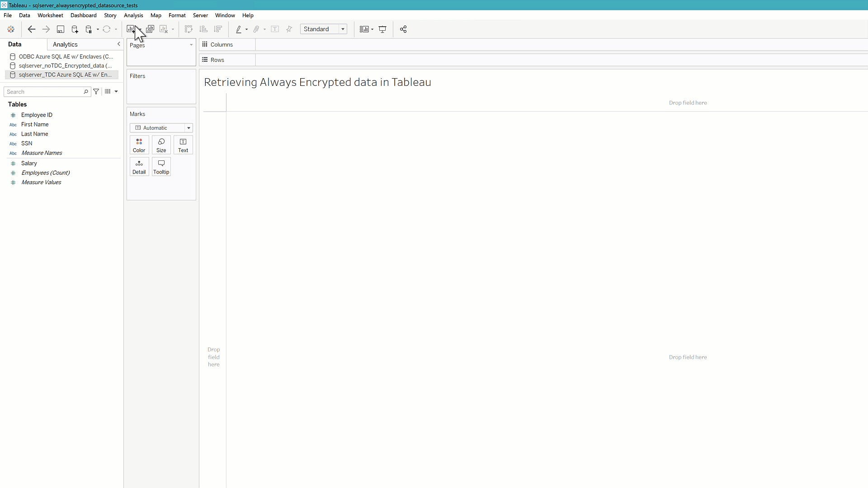This screenshot has height=488, width=868.
Task: Click the Run Update refresh icon
Action: [x=107, y=29]
